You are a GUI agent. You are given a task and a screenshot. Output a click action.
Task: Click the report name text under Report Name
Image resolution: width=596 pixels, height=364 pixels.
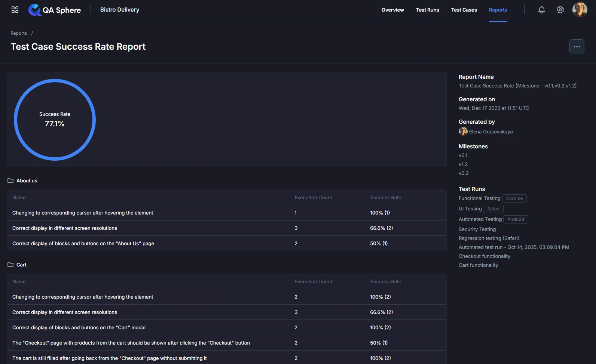(517, 86)
